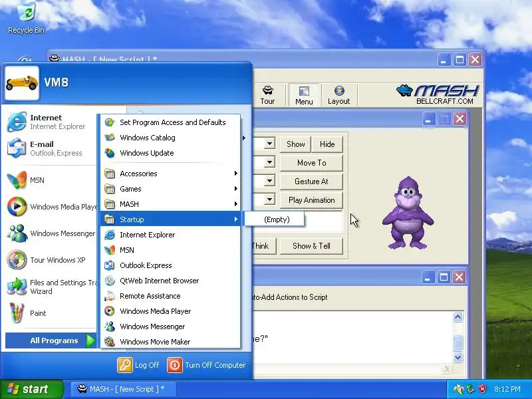532x399 pixels.
Task: Click the script vertical scrollbar thumb
Action: 458,343
